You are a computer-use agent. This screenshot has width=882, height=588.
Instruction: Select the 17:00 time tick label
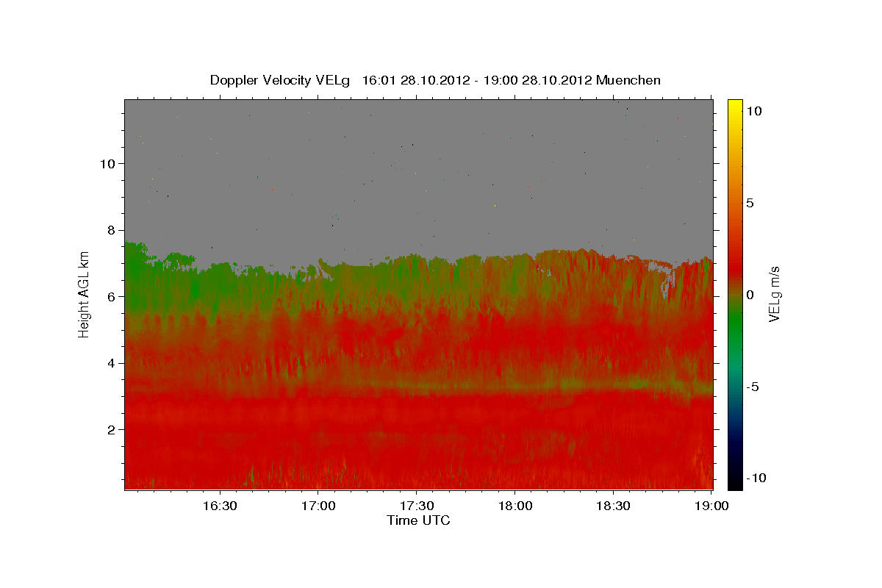(x=318, y=506)
